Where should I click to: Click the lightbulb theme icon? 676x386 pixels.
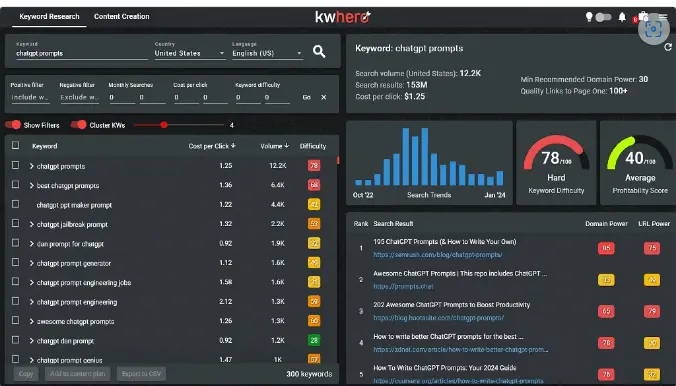click(x=588, y=17)
